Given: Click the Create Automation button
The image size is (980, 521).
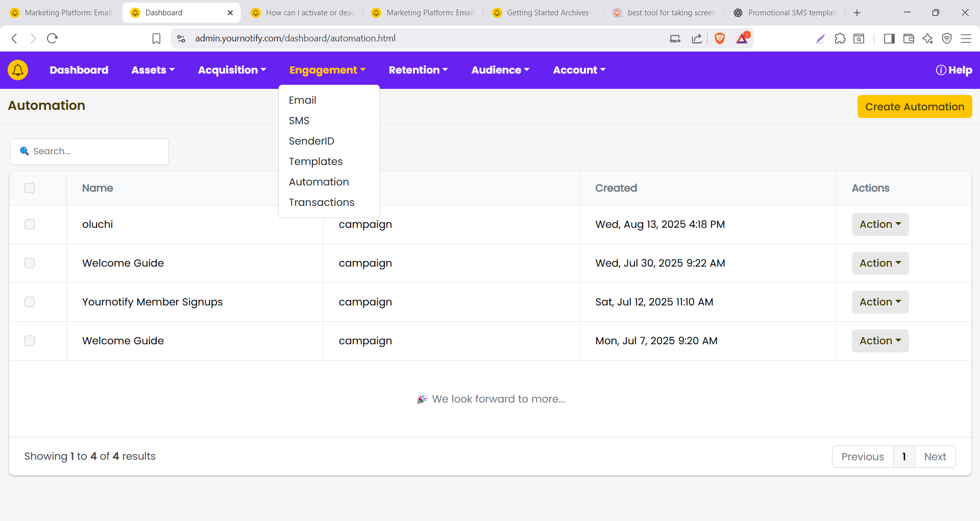Looking at the screenshot, I should pos(914,107).
